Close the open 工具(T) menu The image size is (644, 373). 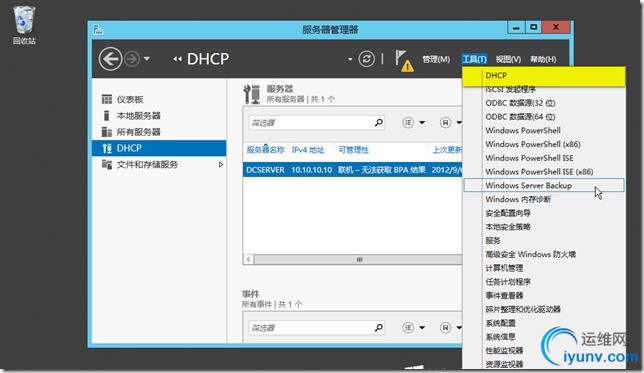(x=474, y=59)
